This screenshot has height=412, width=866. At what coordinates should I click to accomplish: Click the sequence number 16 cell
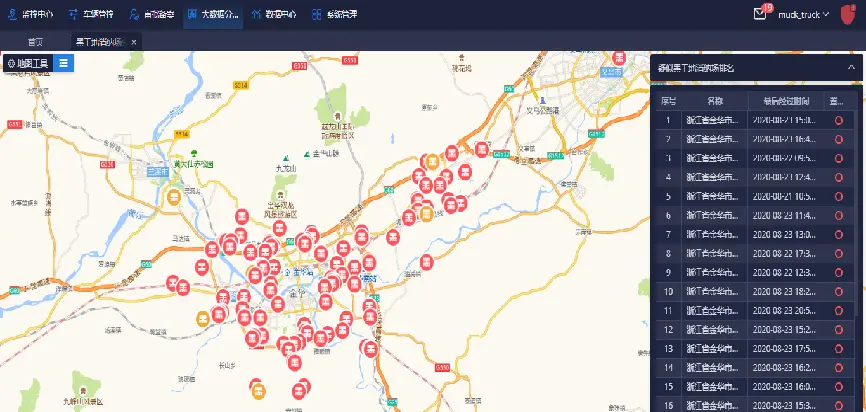pyautogui.click(x=669, y=405)
